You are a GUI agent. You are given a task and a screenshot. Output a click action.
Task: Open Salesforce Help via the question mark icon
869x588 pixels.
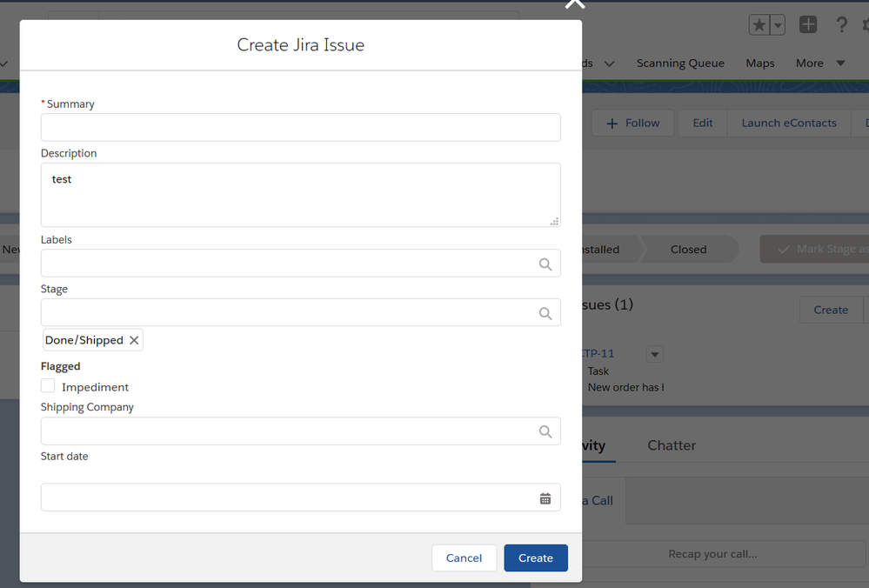(x=841, y=24)
